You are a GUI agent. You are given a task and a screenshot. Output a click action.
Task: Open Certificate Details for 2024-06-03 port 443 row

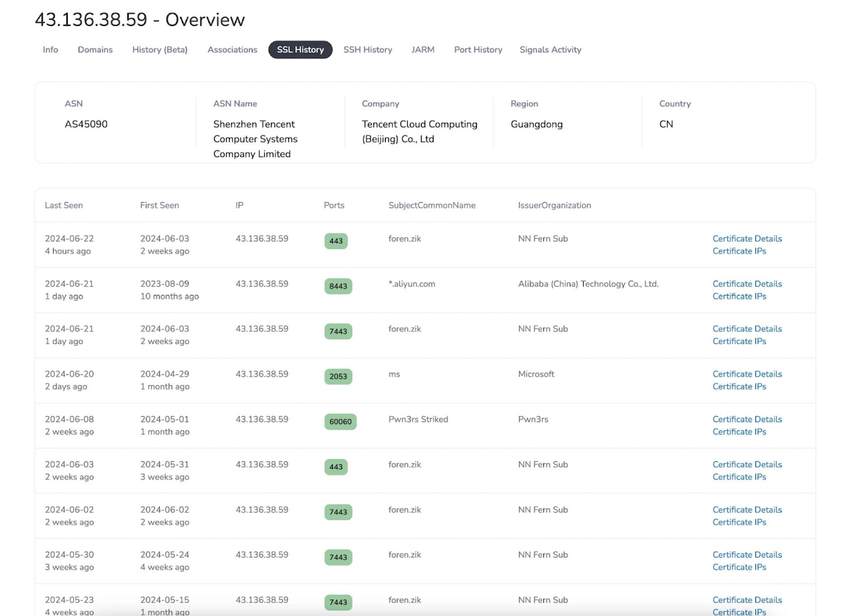tap(747, 464)
